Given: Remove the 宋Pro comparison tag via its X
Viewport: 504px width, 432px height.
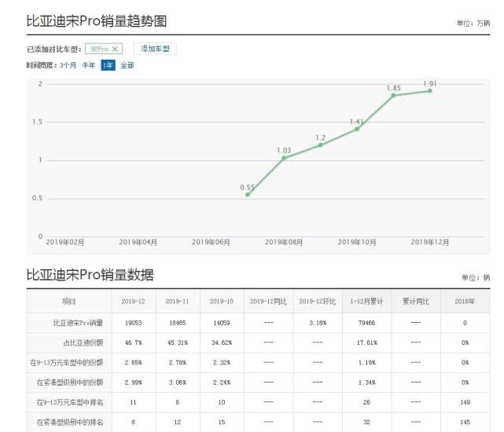Looking at the screenshot, I should pos(115,49).
